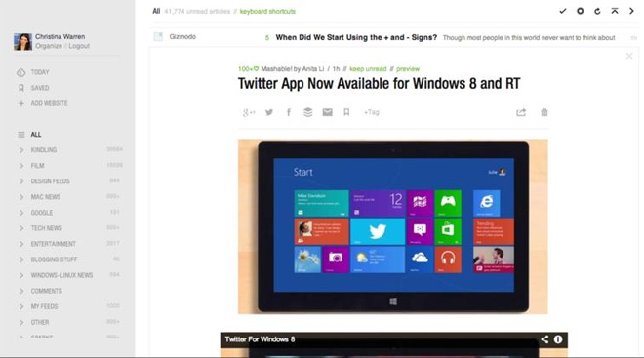Go to next article arrow

pos(631,11)
